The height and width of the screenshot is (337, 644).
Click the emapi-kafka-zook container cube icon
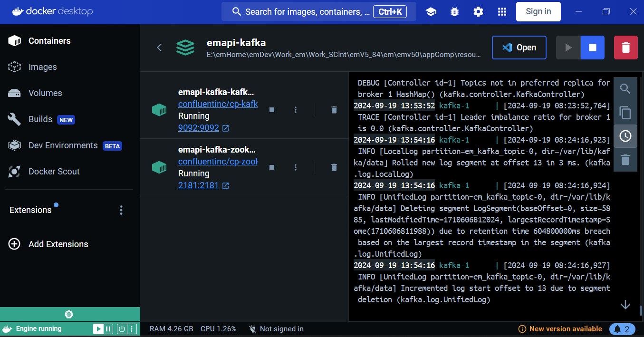159,167
